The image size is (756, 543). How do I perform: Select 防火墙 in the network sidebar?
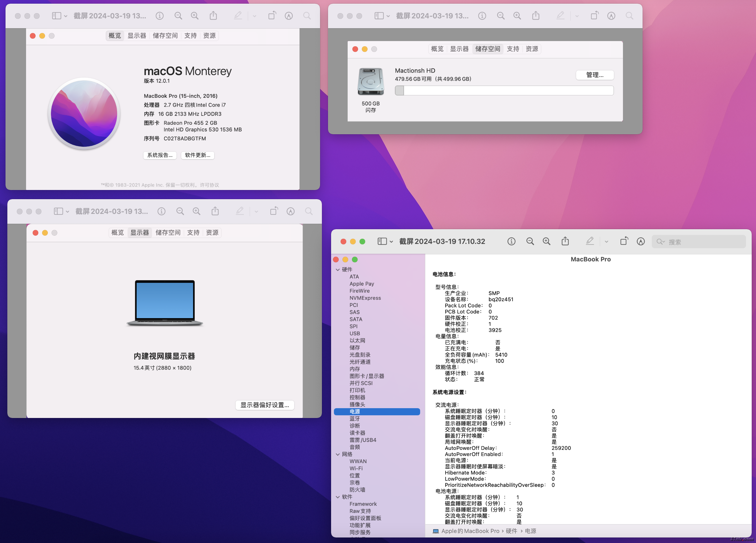tap(357, 490)
